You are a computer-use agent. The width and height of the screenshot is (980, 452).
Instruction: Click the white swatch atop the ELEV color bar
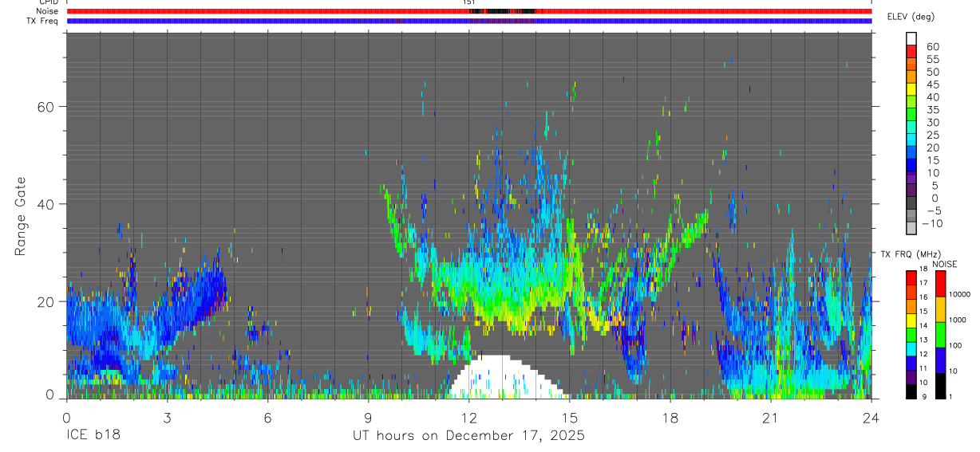click(911, 38)
